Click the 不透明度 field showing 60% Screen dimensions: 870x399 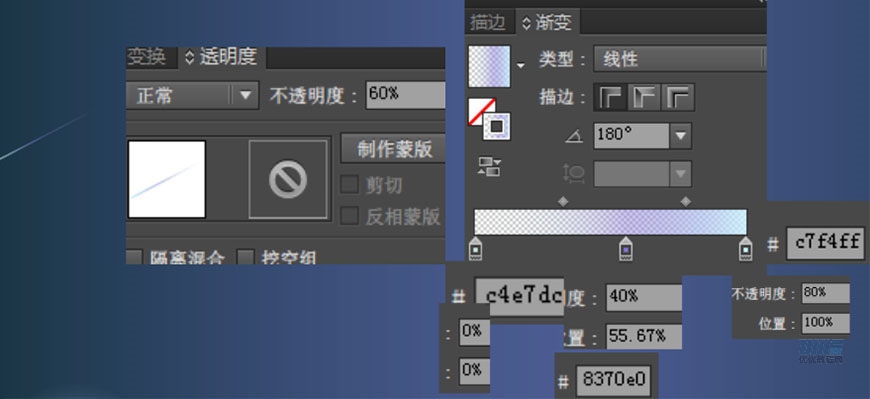tap(405, 95)
